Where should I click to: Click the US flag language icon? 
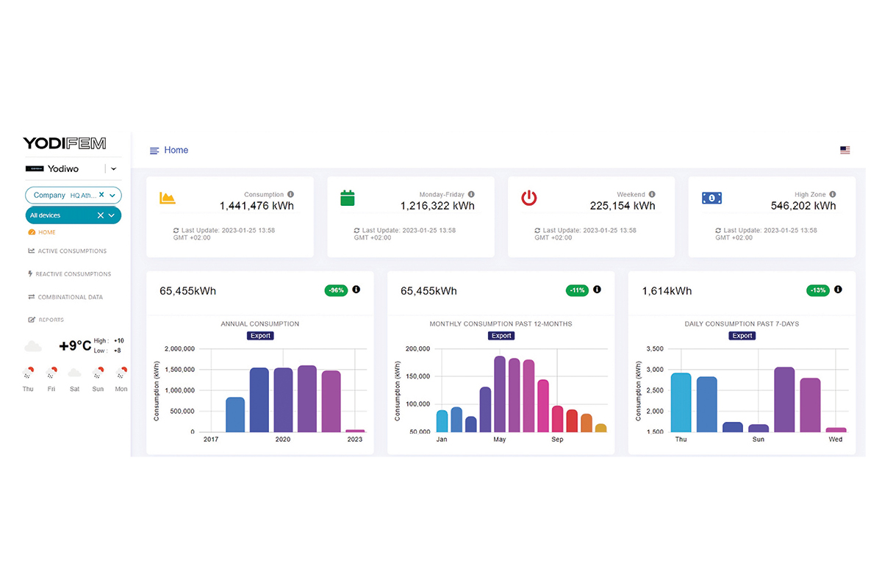tap(845, 150)
